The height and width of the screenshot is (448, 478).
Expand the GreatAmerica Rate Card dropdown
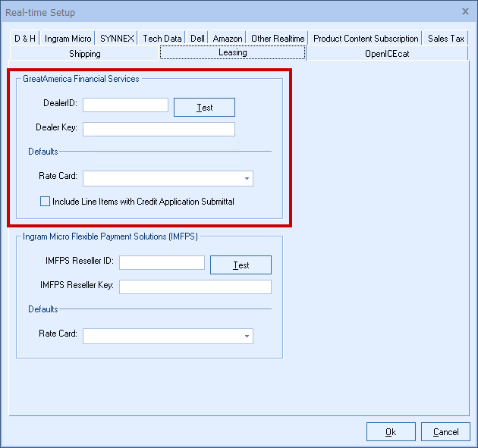[247, 178]
